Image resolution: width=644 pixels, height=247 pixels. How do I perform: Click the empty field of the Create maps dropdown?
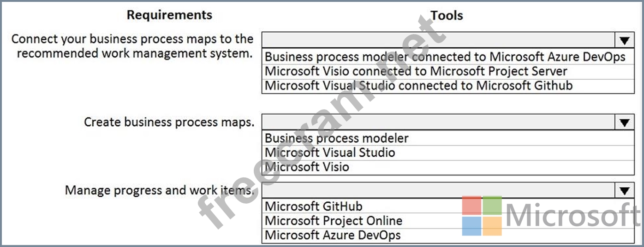(438, 123)
